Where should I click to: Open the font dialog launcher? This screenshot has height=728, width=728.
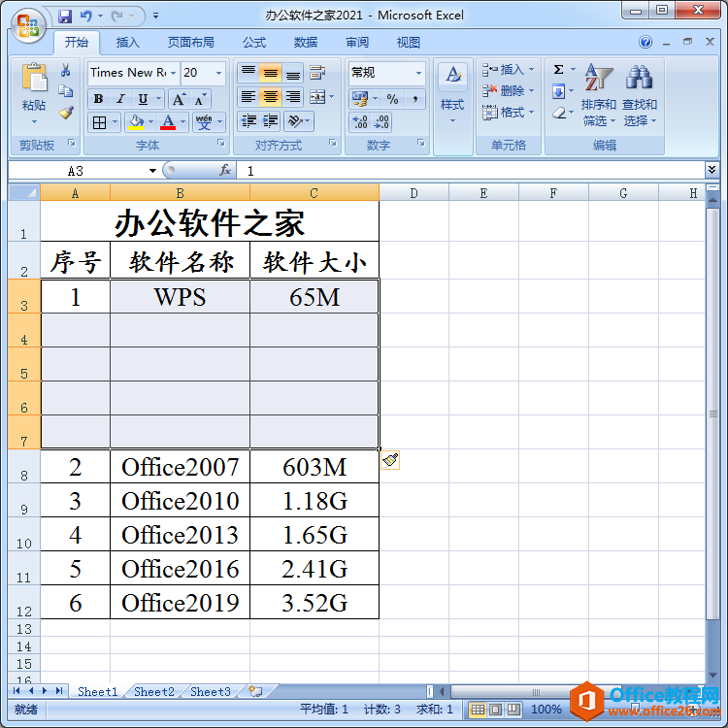pyautogui.click(x=221, y=143)
